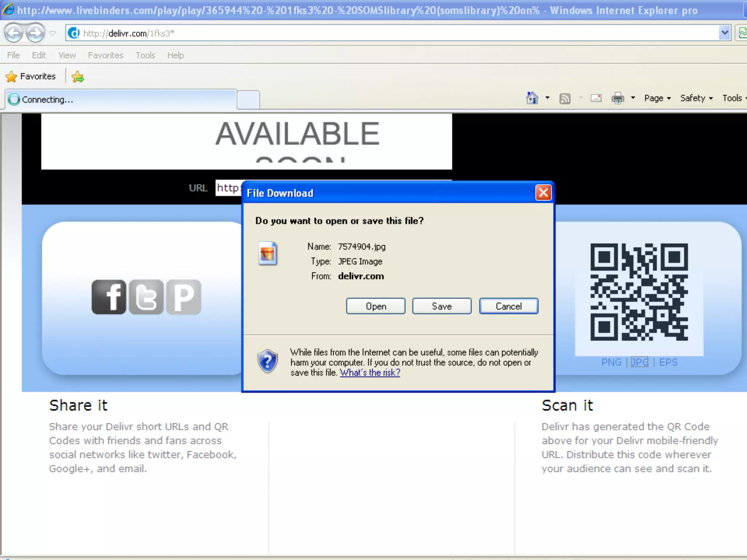This screenshot has width=747, height=560.
Task: Open the Tools menu in the menu bar
Action: [x=145, y=55]
